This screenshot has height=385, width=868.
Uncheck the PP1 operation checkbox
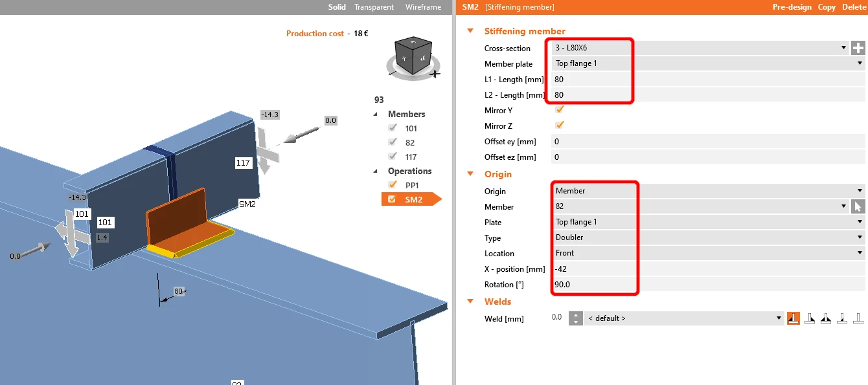tap(392, 185)
